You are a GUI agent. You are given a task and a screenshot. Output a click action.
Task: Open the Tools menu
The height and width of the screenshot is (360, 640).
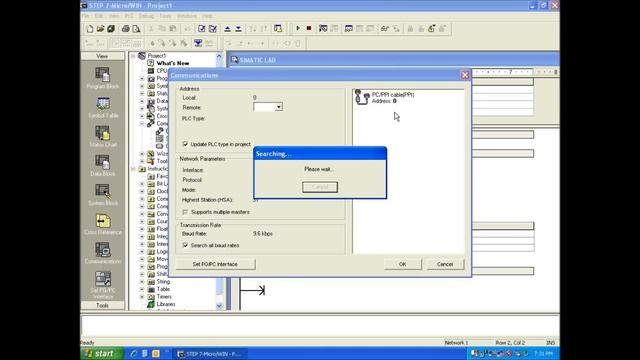click(x=165, y=16)
